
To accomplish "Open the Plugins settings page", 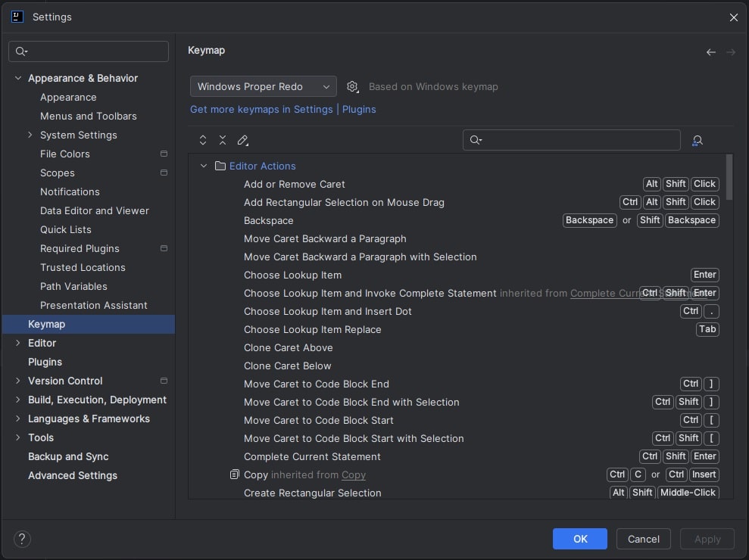I will (x=45, y=362).
